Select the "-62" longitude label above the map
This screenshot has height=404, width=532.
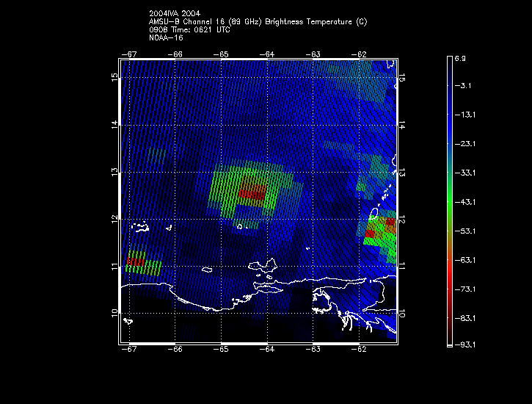(x=359, y=54)
